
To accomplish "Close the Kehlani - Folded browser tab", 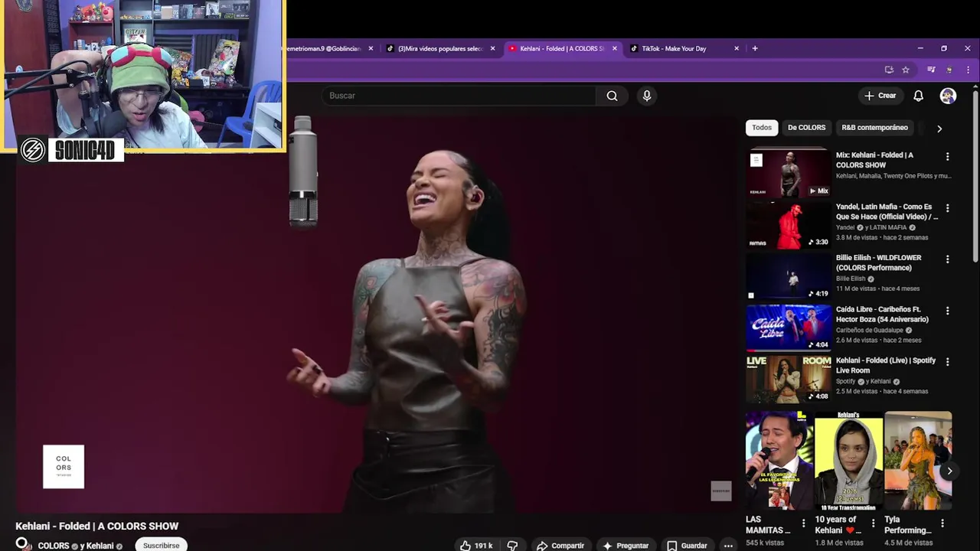I will [614, 48].
